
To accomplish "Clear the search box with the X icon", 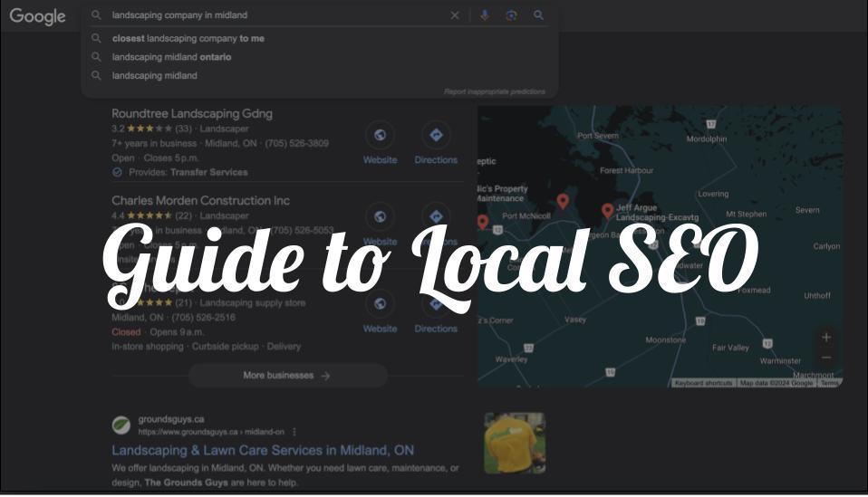I will coord(455,15).
